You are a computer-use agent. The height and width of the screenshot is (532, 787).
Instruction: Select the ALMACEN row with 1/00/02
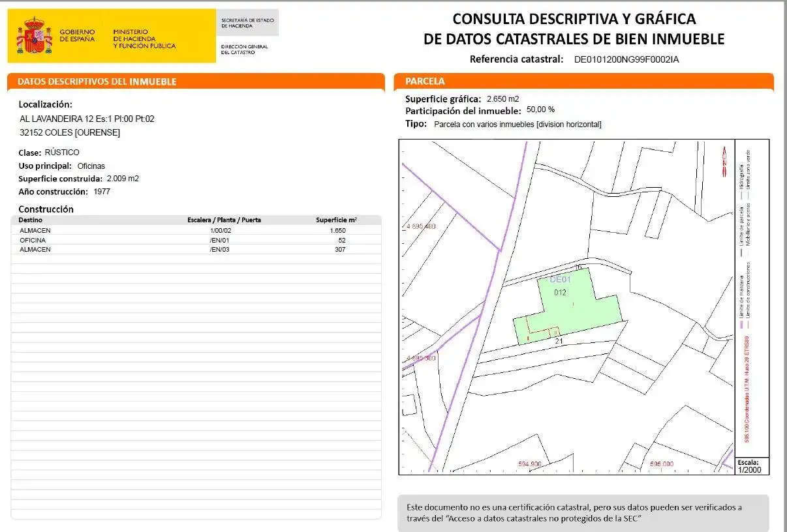[196, 230]
